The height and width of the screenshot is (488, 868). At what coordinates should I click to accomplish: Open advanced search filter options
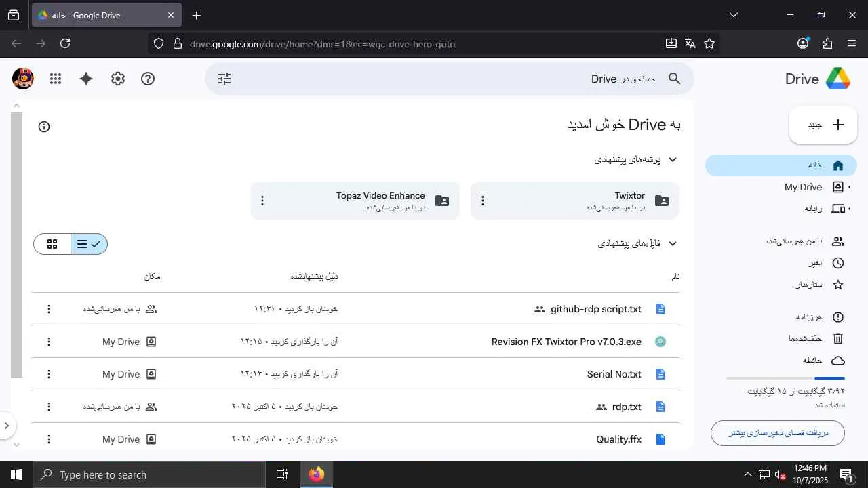click(x=224, y=79)
